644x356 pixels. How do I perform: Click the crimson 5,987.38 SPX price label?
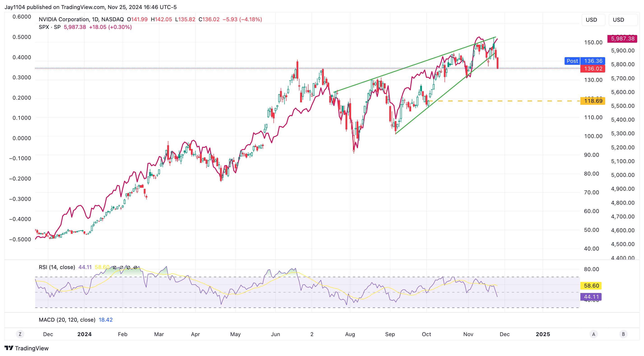pyautogui.click(x=622, y=39)
